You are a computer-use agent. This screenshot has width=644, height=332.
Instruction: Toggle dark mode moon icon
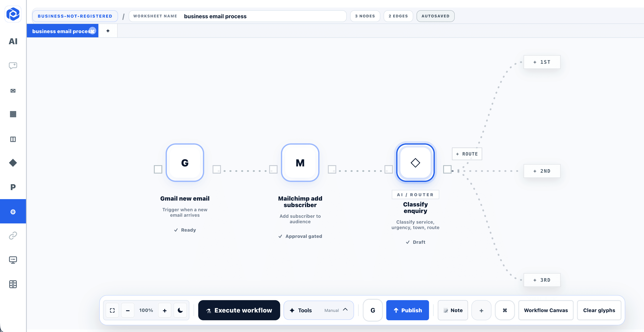180,310
